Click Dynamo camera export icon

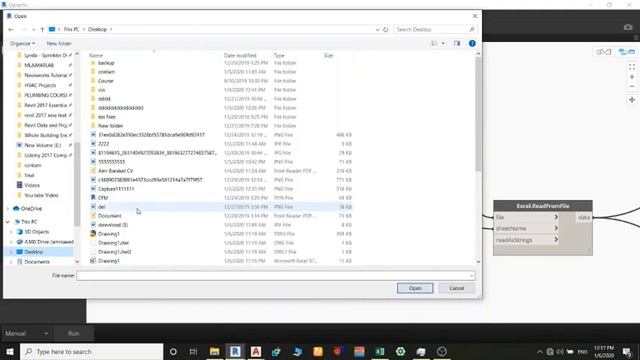pos(628,27)
